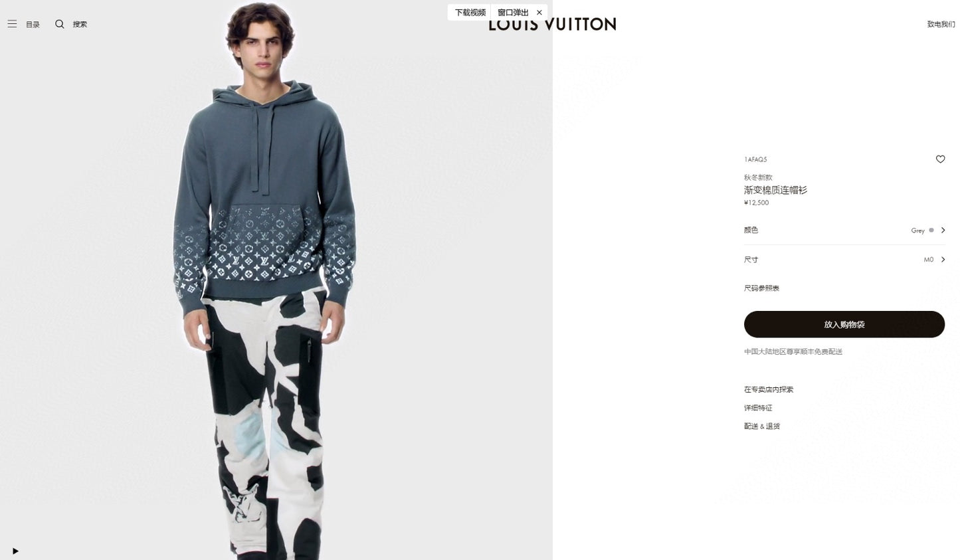Open 详细特征 product details
This screenshot has width=960, height=560.
(758, 408)
